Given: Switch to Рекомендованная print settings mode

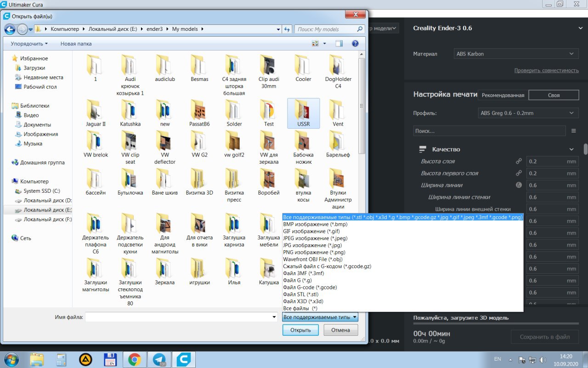Looking at the screenshot, I should (503, 95).
